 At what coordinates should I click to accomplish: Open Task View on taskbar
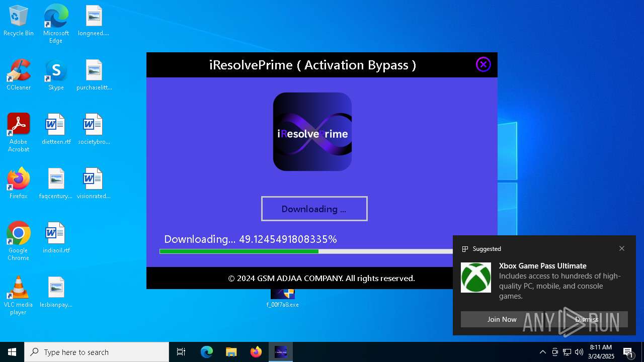(181, 352)
